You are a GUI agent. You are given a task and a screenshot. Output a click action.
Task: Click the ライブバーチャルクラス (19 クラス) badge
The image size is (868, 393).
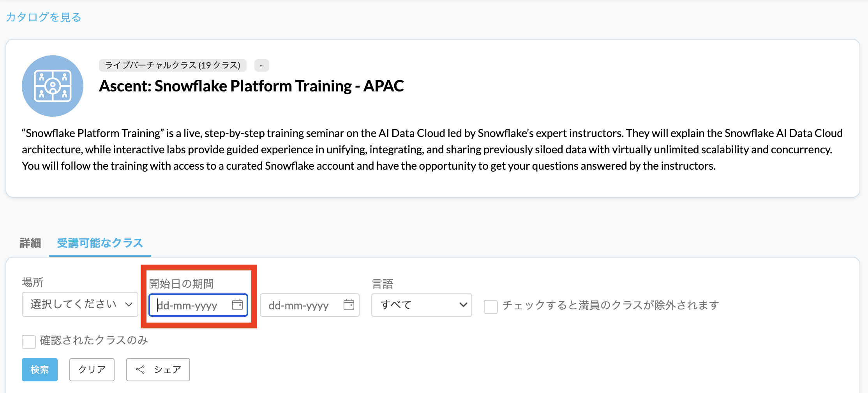tap(173, 65)
